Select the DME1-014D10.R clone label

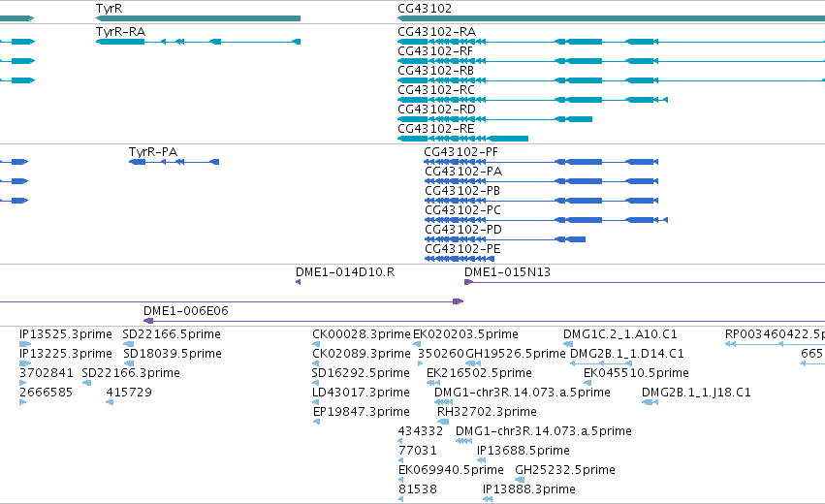tap(344, 272)
